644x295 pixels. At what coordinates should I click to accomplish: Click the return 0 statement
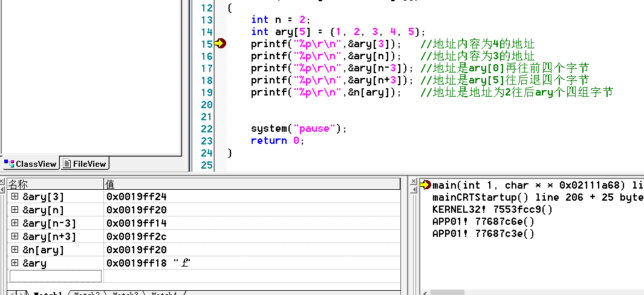[x=278, y=140]
